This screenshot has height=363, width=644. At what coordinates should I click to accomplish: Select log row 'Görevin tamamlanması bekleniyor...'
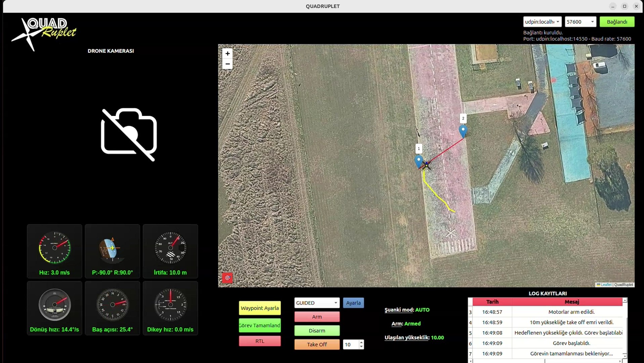point(546,354)
